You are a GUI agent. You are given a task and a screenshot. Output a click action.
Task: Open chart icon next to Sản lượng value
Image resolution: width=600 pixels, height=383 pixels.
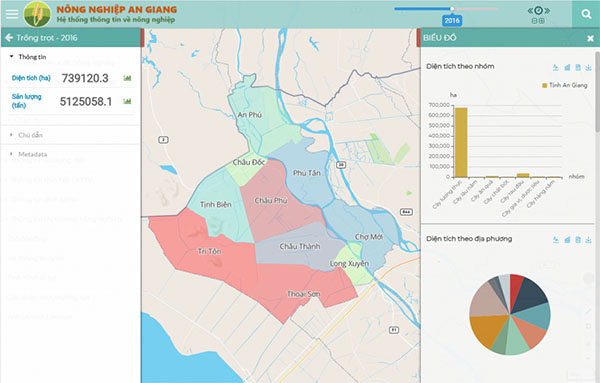127,101
